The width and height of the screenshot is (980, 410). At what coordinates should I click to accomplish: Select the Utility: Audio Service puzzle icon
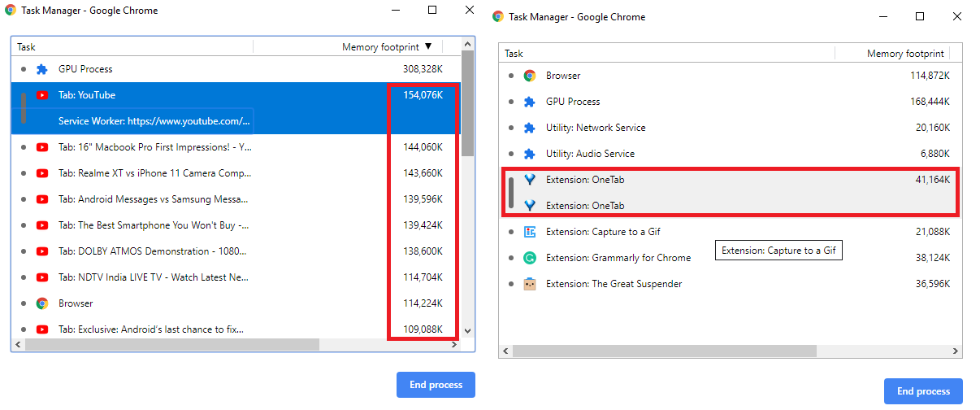[x=530, y=154]
